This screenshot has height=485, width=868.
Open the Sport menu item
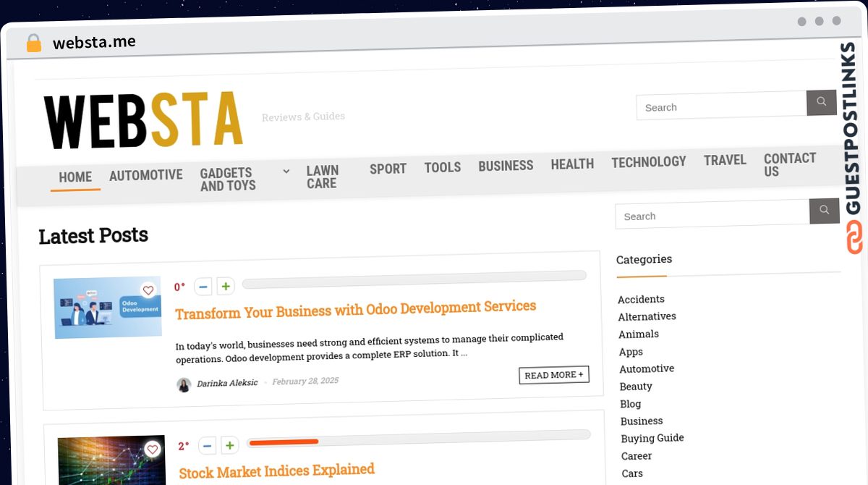pos(388,169)
